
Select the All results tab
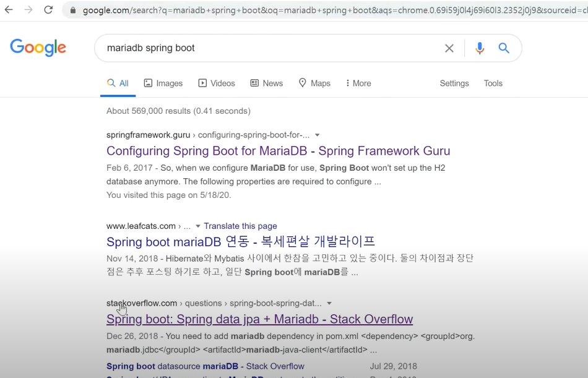(x=118, y=84)
